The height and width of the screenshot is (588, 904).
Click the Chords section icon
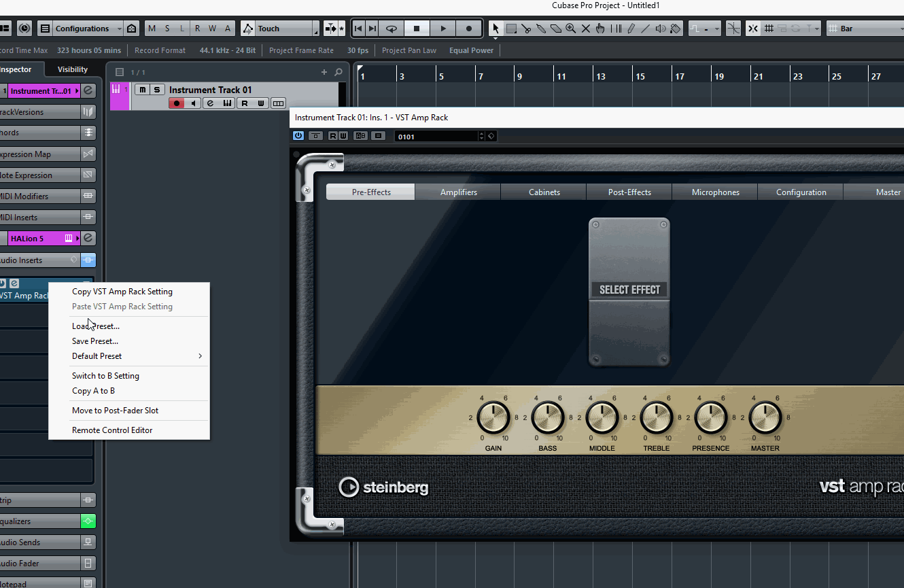click(88, 133)
